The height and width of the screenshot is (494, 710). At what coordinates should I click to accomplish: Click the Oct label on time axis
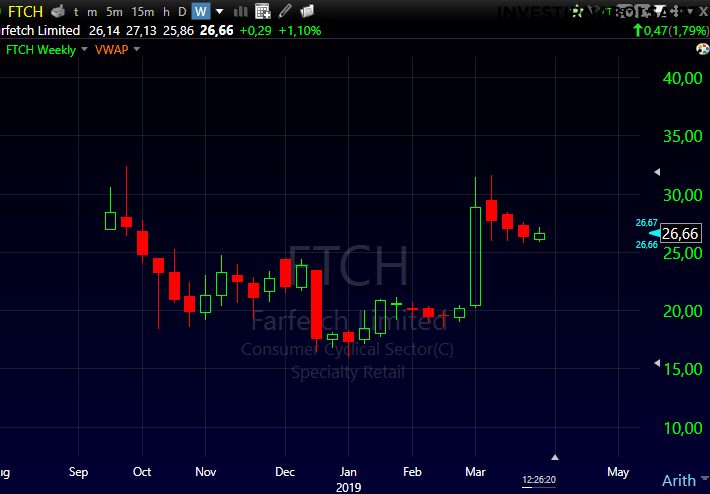coord(142,472)
